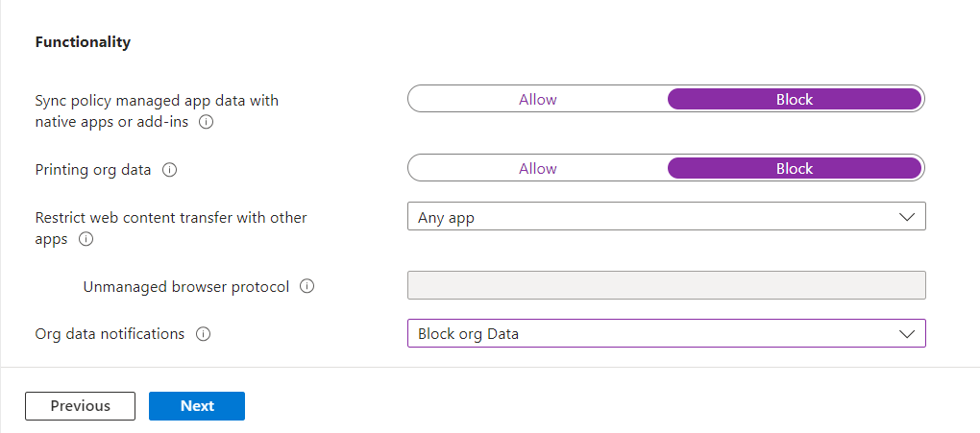
Task: Click the Functionality section heading
Action: pyautogui.click(x=83, y=42)
